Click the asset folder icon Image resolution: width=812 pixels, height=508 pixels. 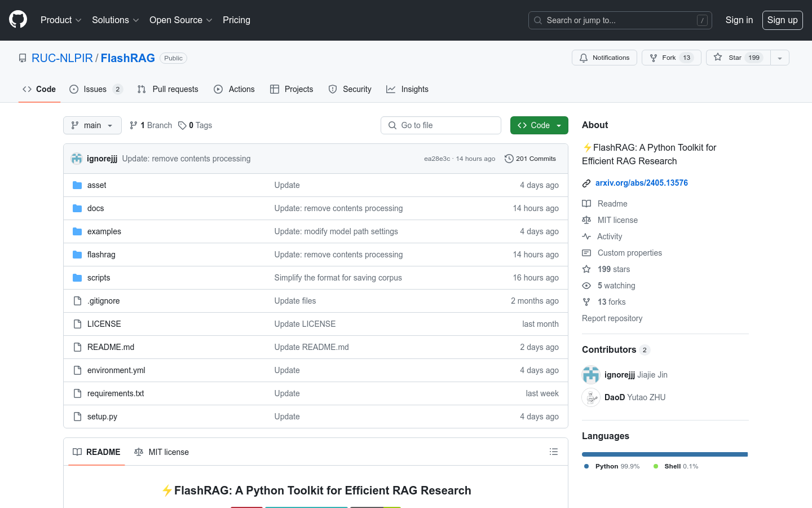[77, 185]
